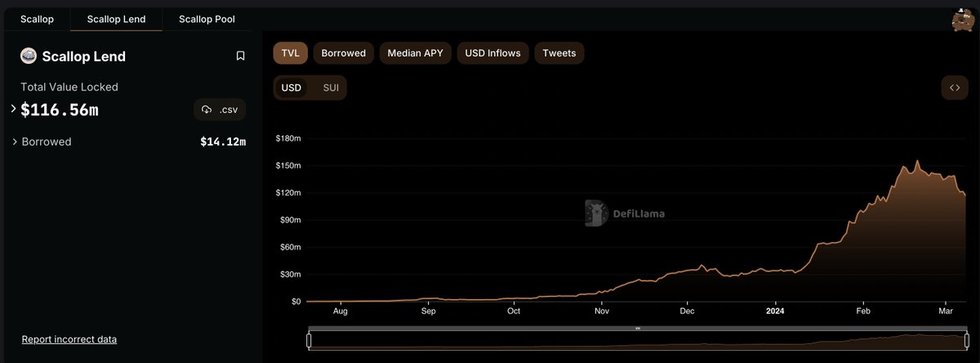The height and width of the screenshot is (363, 980).
Task: Click the $116.56m TVL value
Action: [x=60, y=110]
